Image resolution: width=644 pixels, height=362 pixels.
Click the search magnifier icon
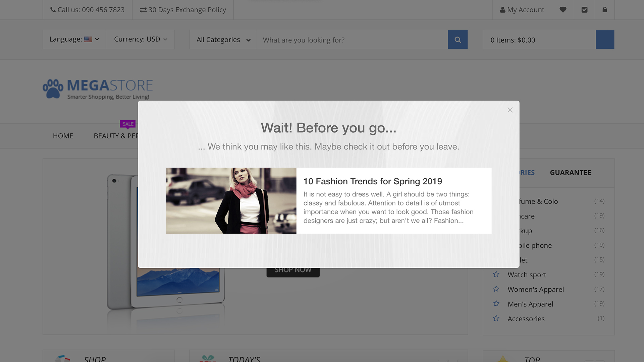[458, 40]
